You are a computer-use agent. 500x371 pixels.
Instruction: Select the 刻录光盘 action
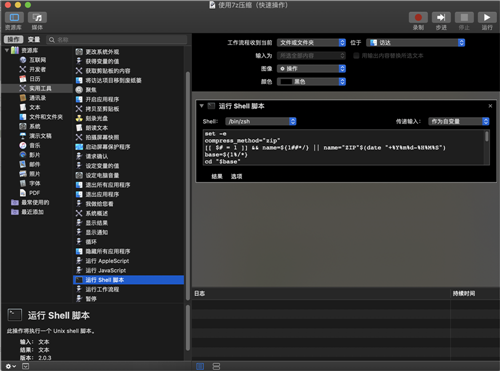point(92,118)
